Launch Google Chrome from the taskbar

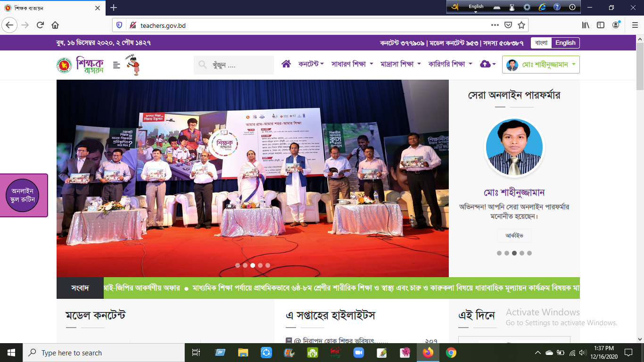pos(451,353)
